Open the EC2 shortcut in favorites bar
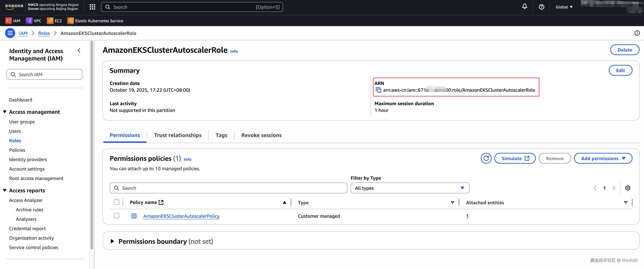Screen dimensions: 644x269 (54, 21)
